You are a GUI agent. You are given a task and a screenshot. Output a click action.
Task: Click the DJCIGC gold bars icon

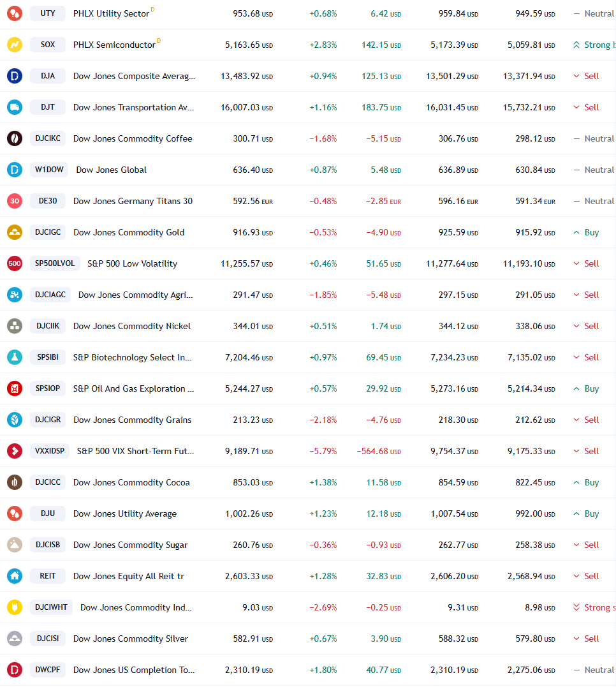tap(15, 232)
